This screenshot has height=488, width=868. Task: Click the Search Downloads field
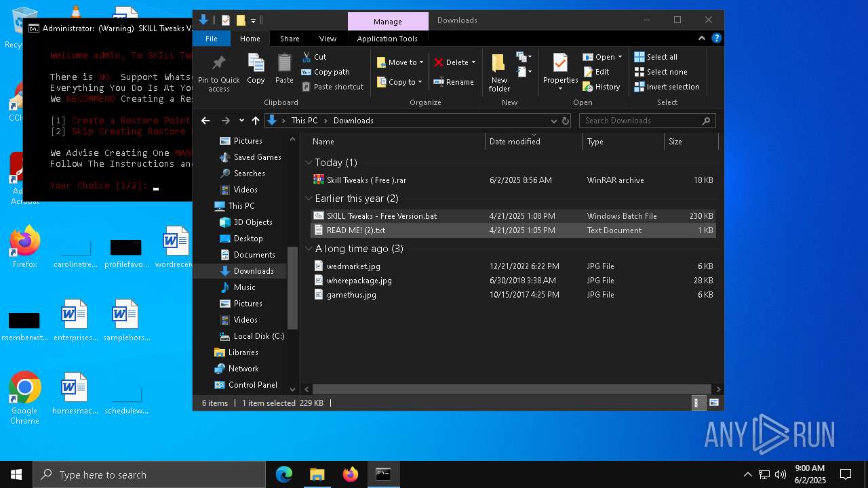pos(647,121)
